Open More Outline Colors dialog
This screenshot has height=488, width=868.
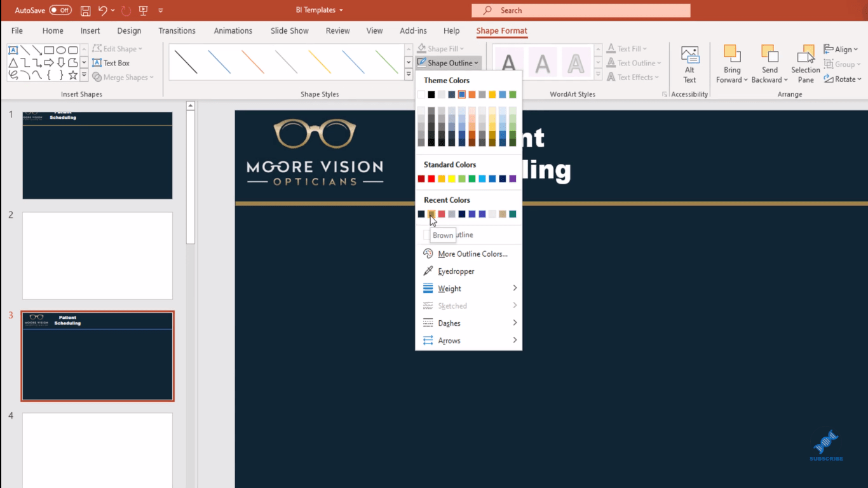pyautogui.click(x=469, y=254)
